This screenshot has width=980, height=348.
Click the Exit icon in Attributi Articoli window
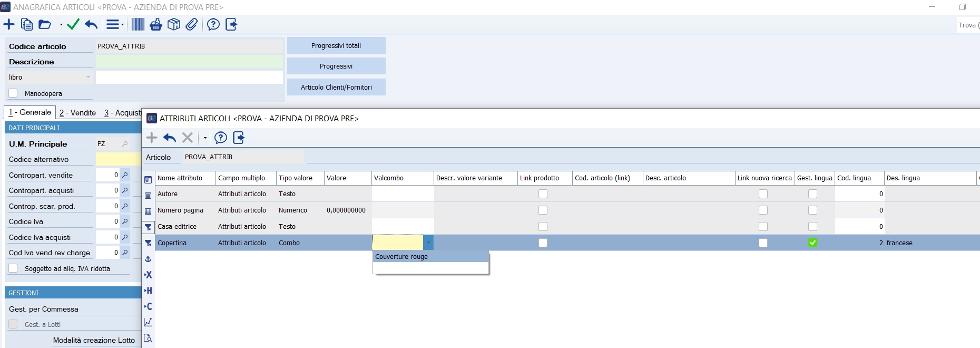pyautogui.click(x=239, y=138)
